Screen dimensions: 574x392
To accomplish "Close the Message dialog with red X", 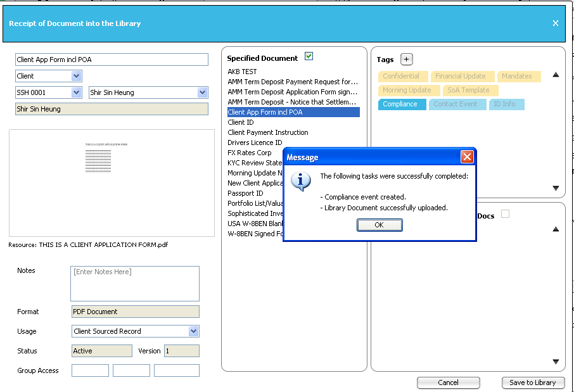I will tap(467, 157).
